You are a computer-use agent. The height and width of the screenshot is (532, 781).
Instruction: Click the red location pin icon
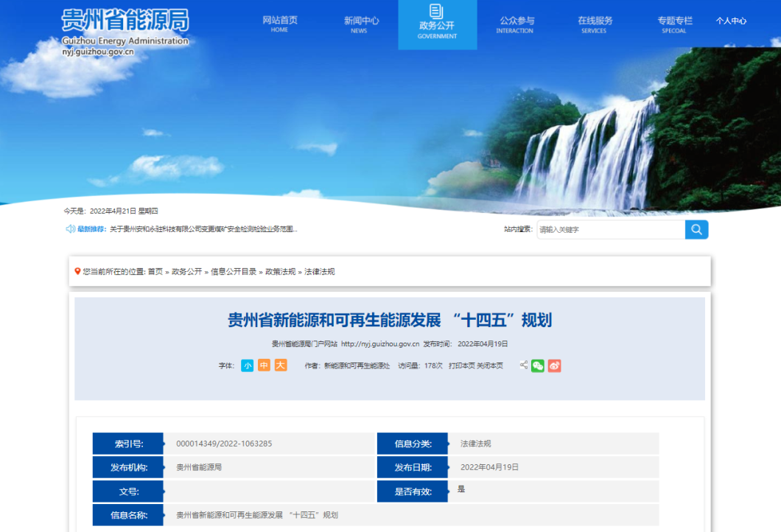point(77,271)
